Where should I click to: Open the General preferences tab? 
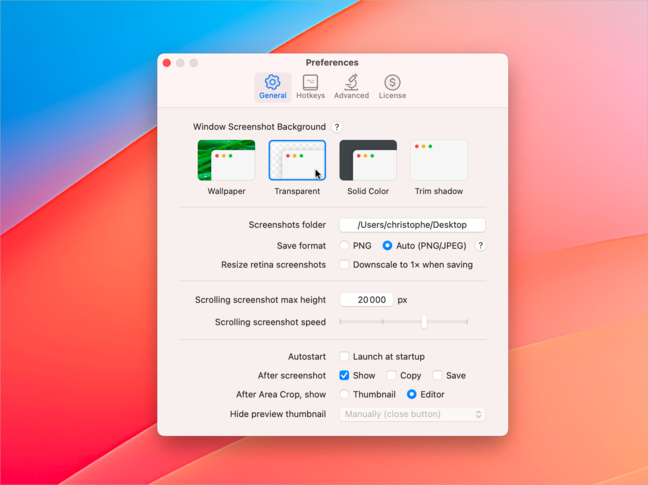[x=272, y=87]
